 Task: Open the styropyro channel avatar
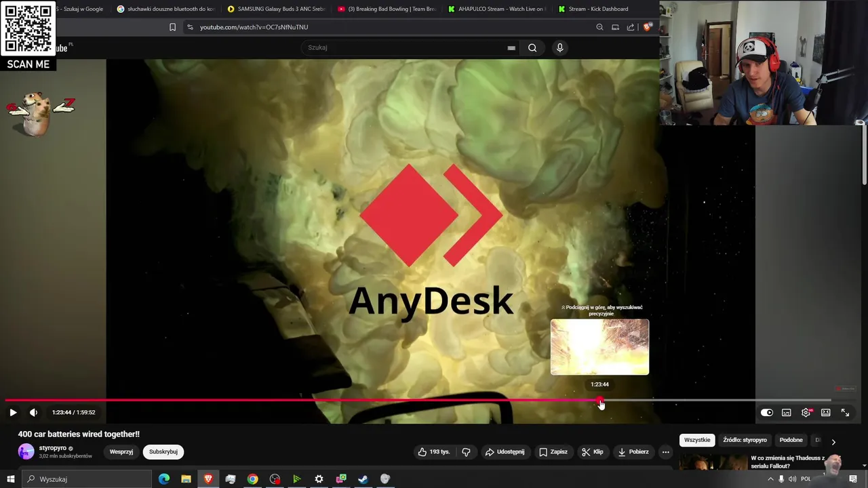tap(26, 451)
